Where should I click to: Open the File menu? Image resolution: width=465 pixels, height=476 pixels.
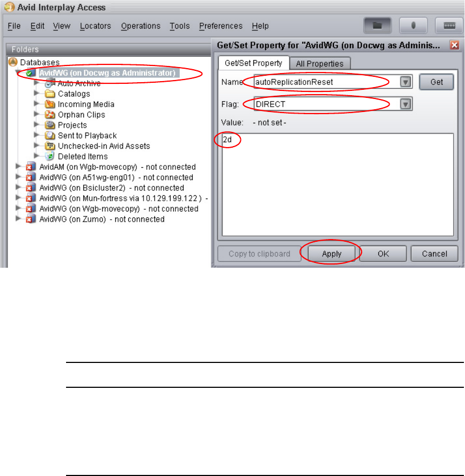coord(14,26)
